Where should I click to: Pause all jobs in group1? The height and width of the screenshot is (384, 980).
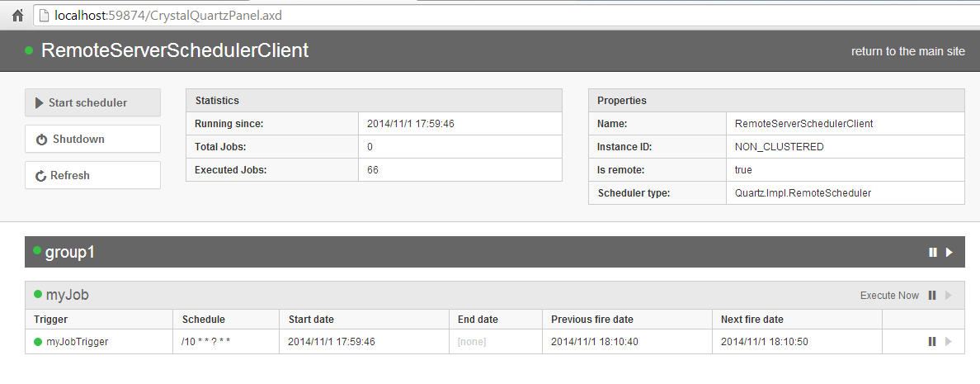(932, 253)
